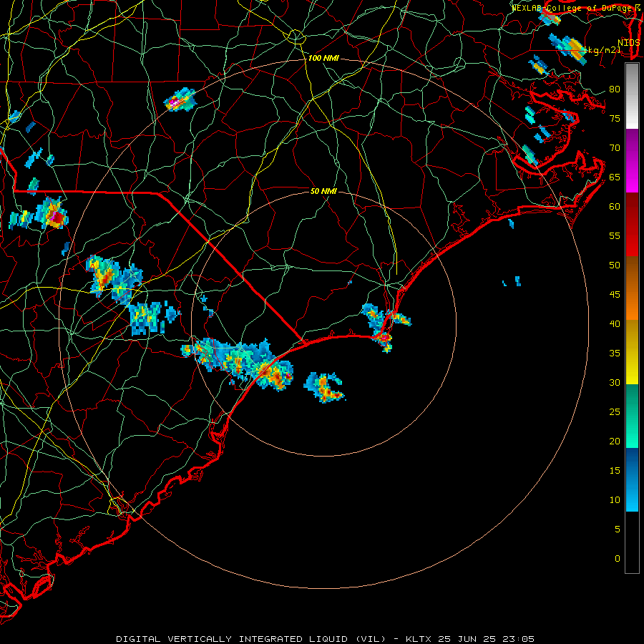Click the "100 NMI" range ring label
The height and width of the screenshot is (644, 644).
click(x=323, y=59)
